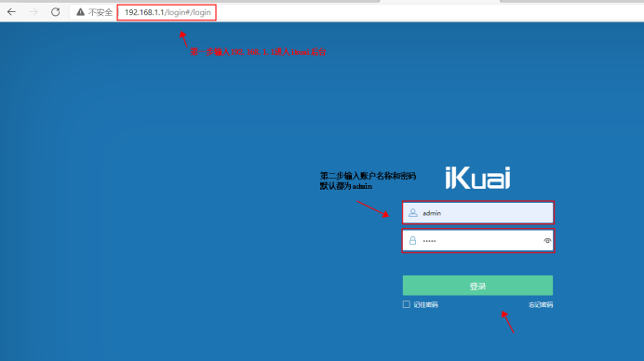Focus the password input field
Image resolution: width=644 pixels, height=361 pixels.
(x=478, y=241)
